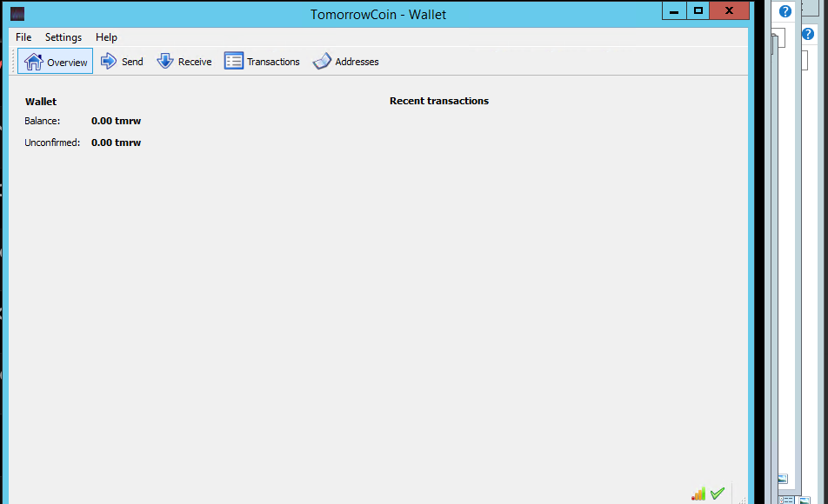Click the network connection bars icon

pyautogui.click(x=698, y=494)
